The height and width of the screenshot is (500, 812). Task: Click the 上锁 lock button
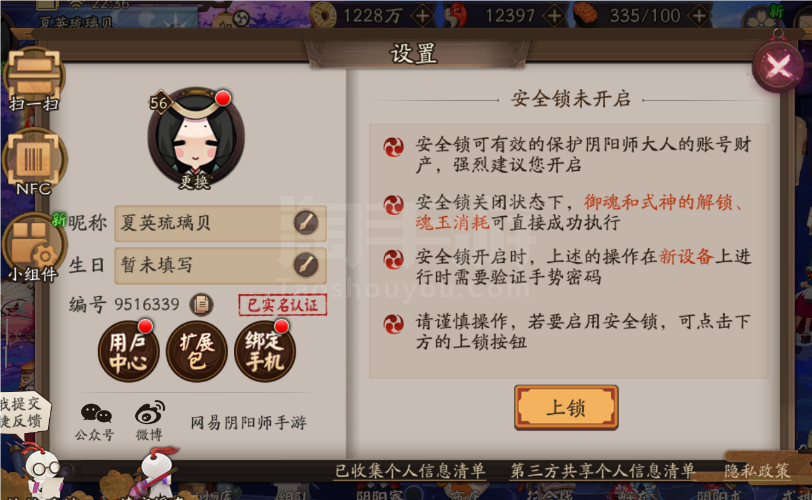[x=566, y=407]
